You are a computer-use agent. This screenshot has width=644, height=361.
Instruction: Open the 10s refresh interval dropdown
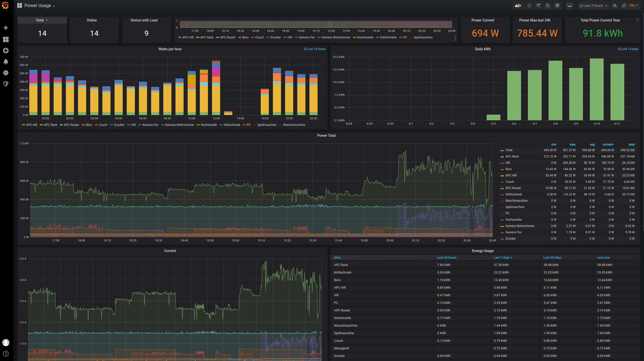pos(633,5)
